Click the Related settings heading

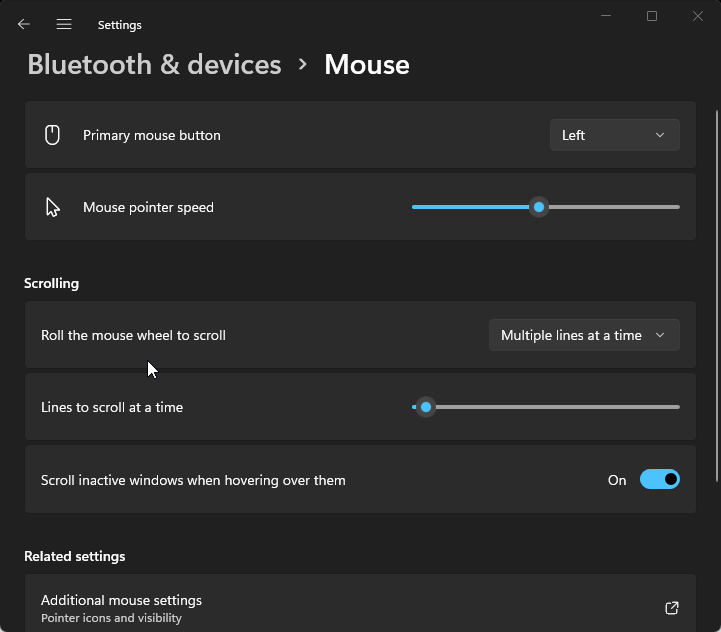coord(74,556)
